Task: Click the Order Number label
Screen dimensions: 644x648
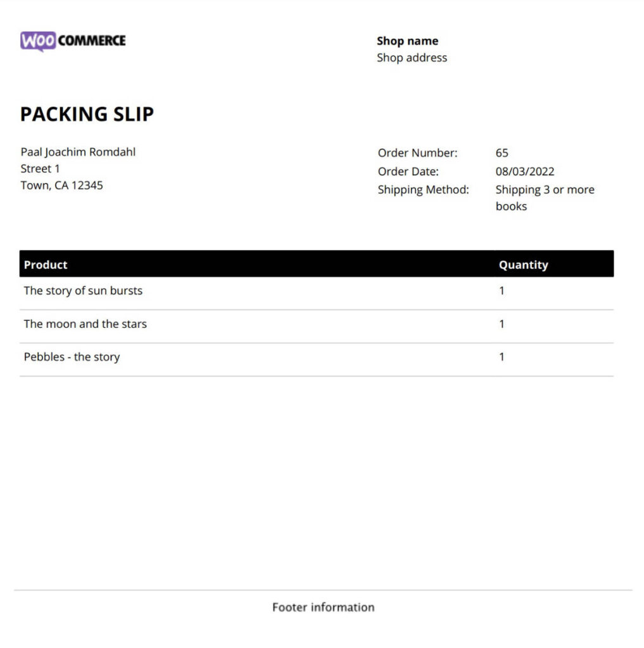Action: tap(417, 153)
